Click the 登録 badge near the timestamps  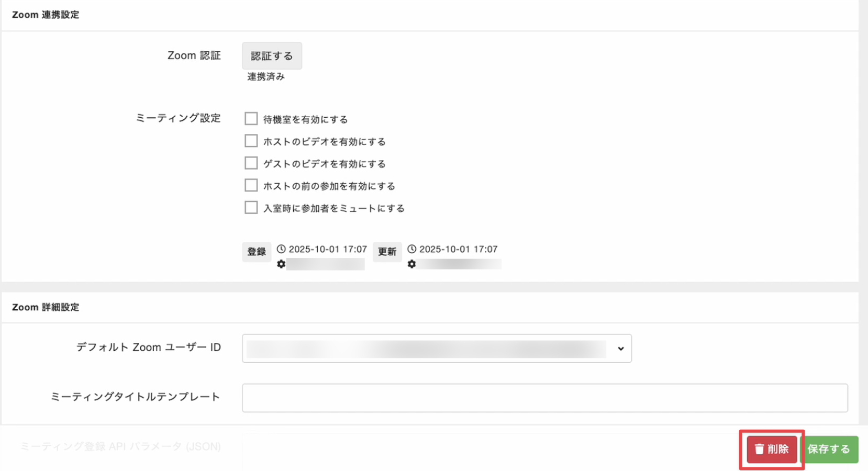pos(257,251)
